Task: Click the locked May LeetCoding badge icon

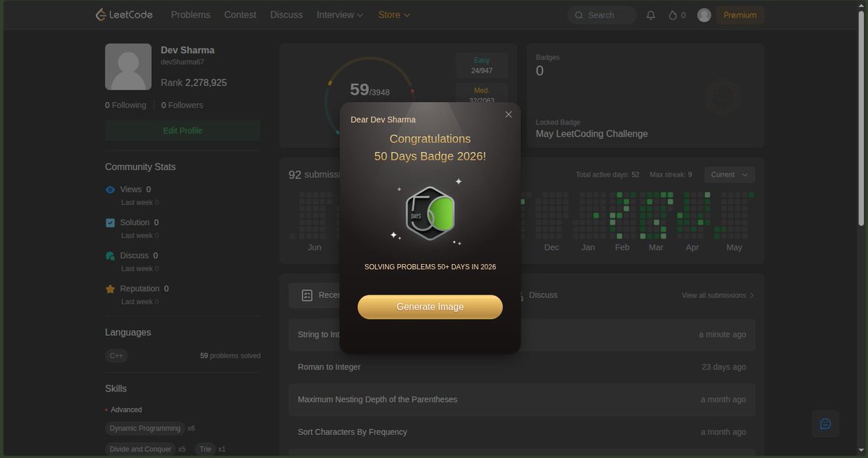Action: tap(722, 96)
